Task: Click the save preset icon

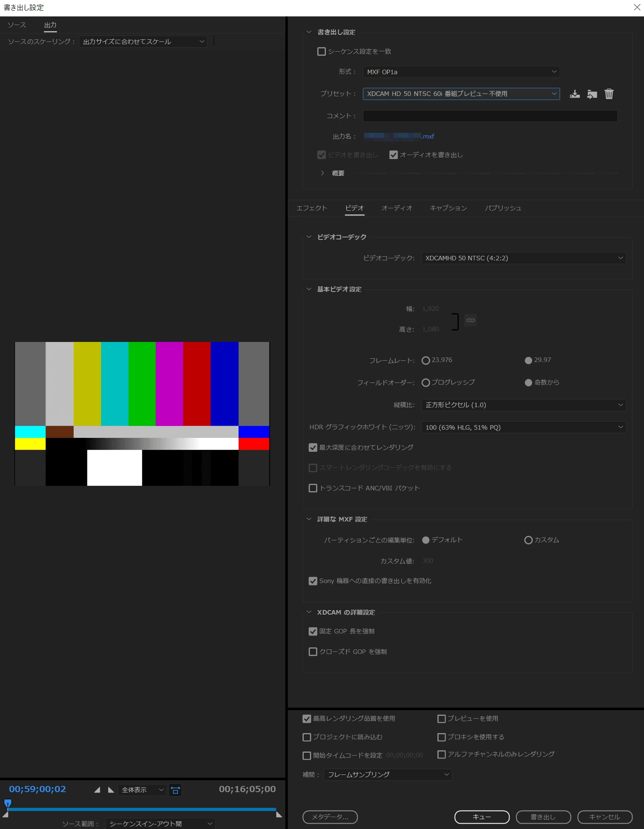Action: pos(575,94)
